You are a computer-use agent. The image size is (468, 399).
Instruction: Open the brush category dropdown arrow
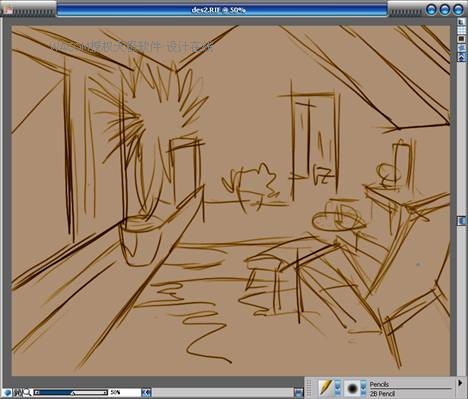tap(338, 388)
